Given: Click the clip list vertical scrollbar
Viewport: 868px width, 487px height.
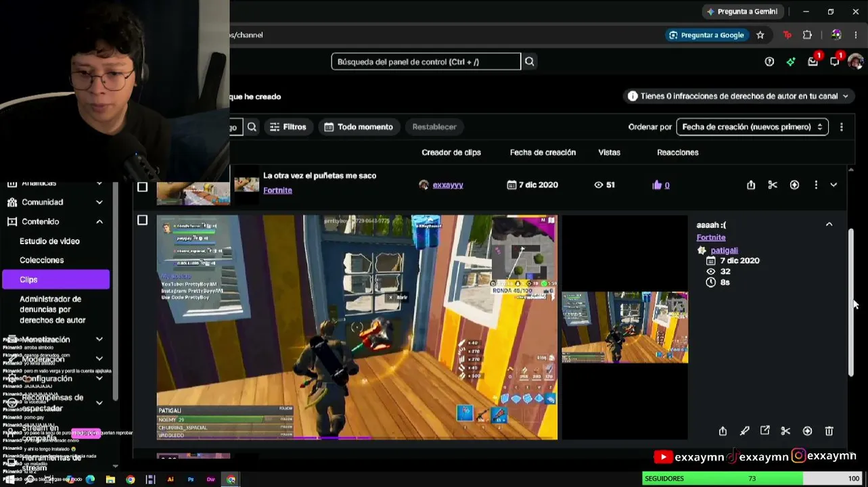Looking at the screenshot, I should [851, 302].
